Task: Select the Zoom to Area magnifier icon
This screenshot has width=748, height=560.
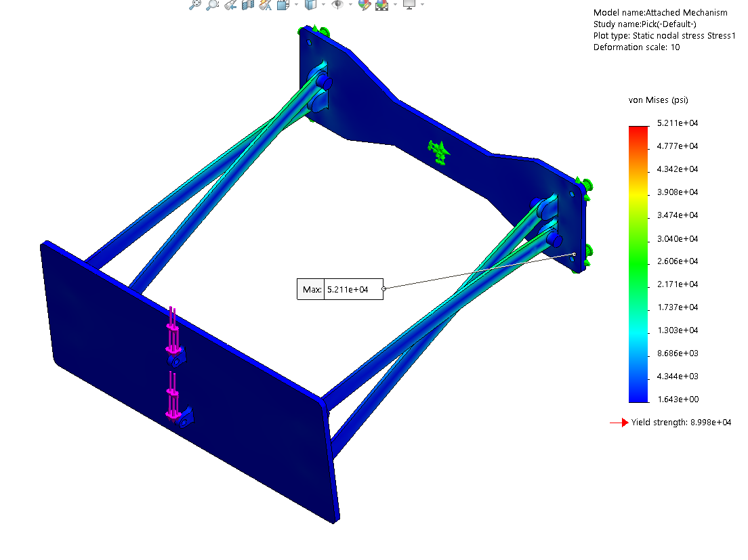Action: (x=212, y=4)
